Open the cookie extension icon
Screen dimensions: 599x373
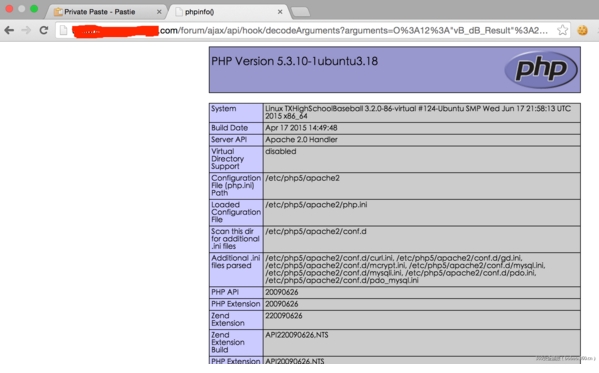(582, 30)
